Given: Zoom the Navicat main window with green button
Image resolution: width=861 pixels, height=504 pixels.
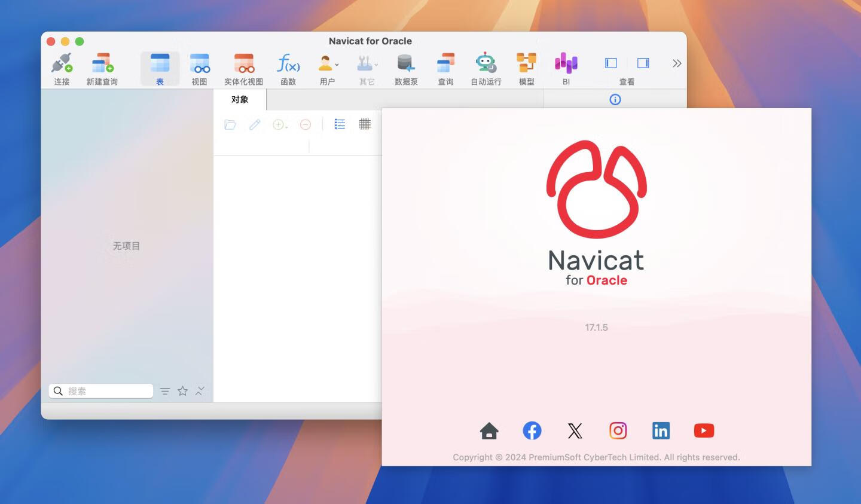Looking at the screenshot, I should [x=80, y=41].
